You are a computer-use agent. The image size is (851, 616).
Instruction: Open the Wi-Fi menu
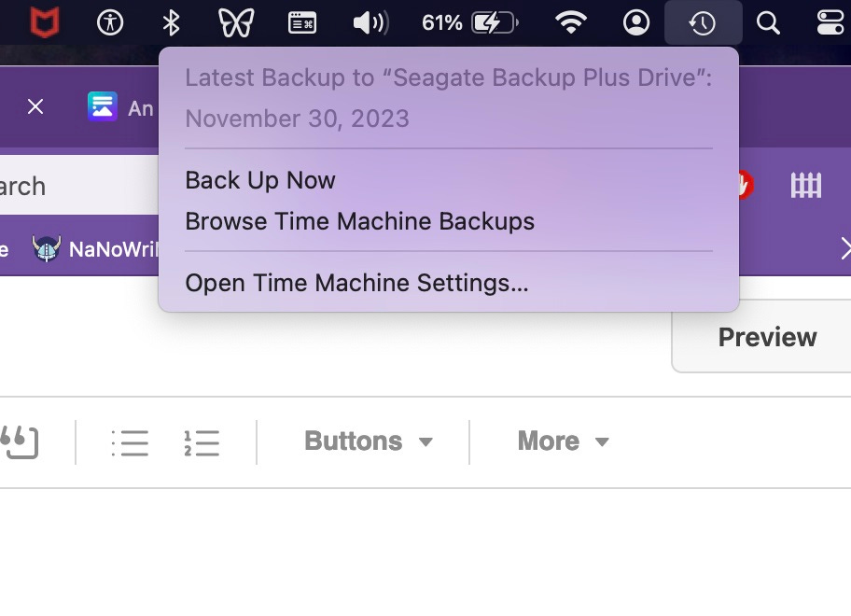click(571, 22)
